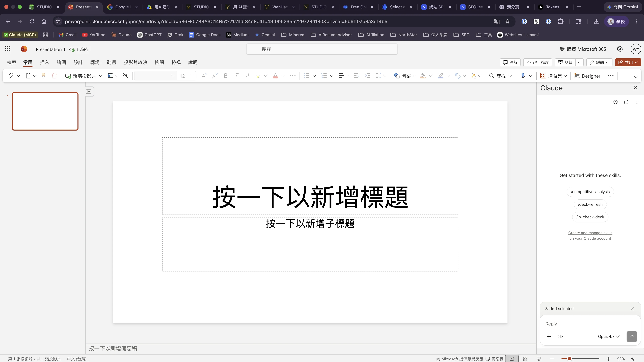
Task: Open the Opus 4.7 model selector
Action: point(608,336)
